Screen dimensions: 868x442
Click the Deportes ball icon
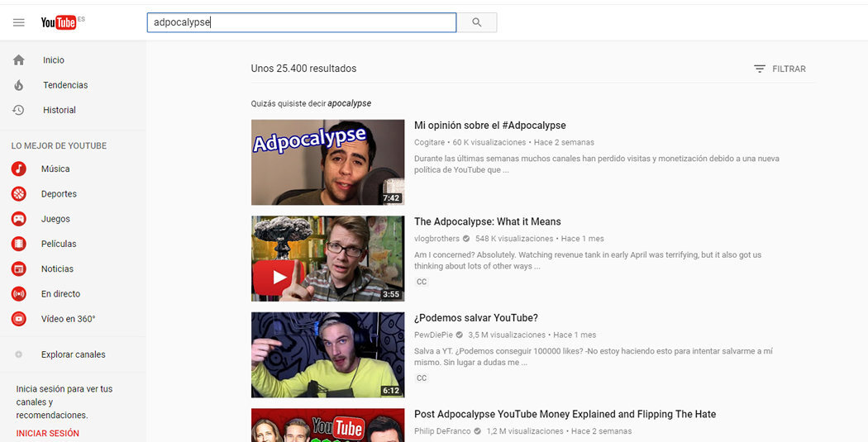(x=19, y=193)
